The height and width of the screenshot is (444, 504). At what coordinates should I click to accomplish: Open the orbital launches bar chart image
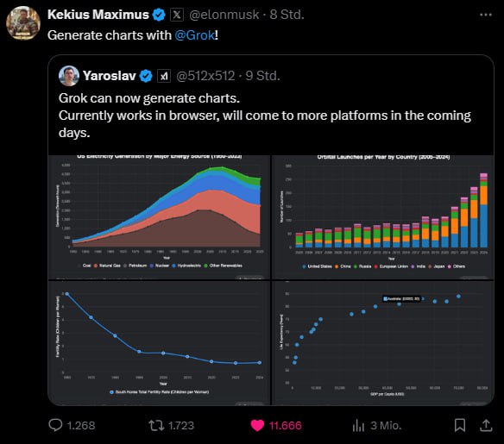pos(382,216)
